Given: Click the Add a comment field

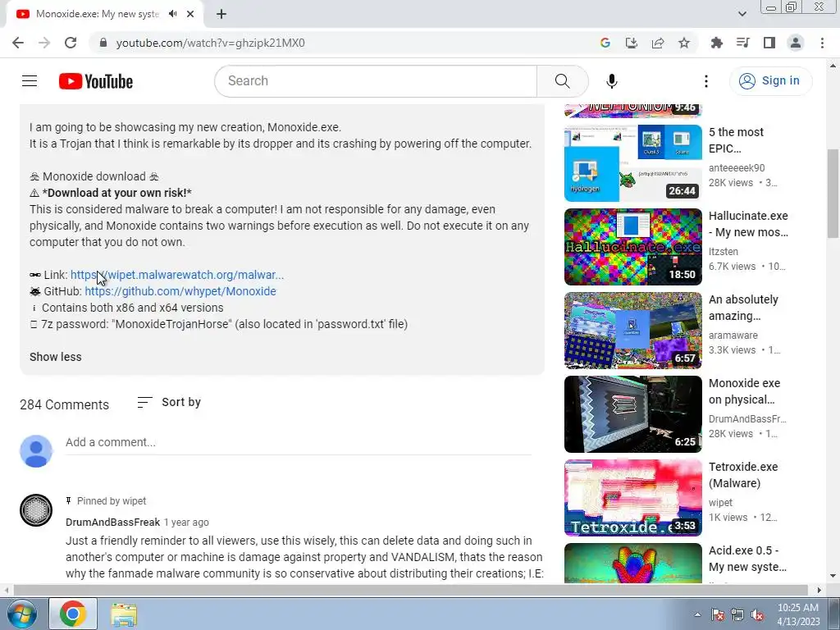Looking at the screenshot, I should tap(299, 442).
